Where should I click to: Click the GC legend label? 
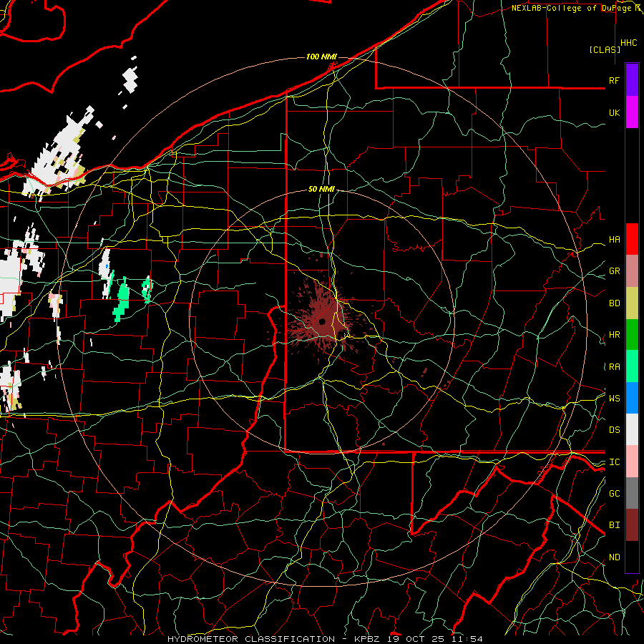pos(614,494)
